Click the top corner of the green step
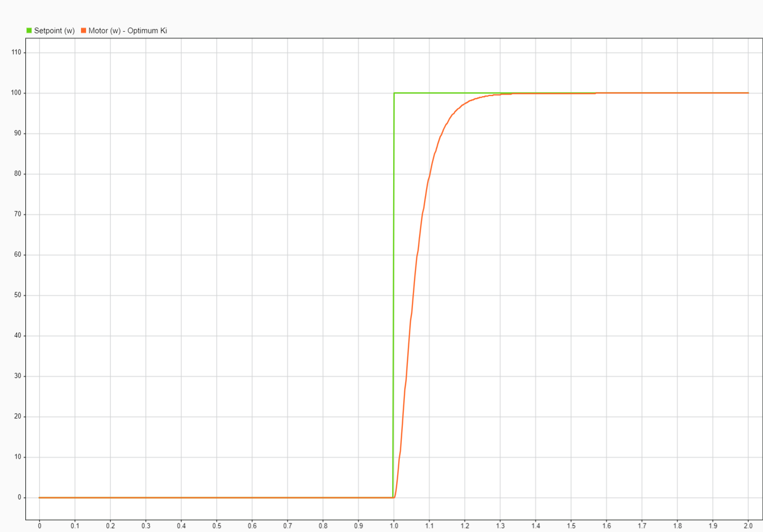This screenshot has width=763, height=532. click(x=394, y=93)
